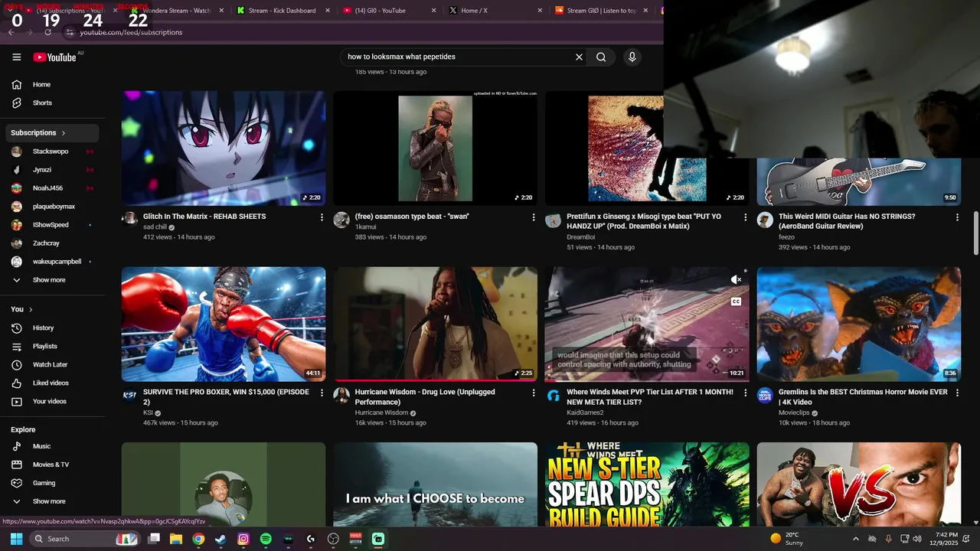Close the Home / X browser tab
This screenshot has height=551, width=980.
[x=540, y=11]
